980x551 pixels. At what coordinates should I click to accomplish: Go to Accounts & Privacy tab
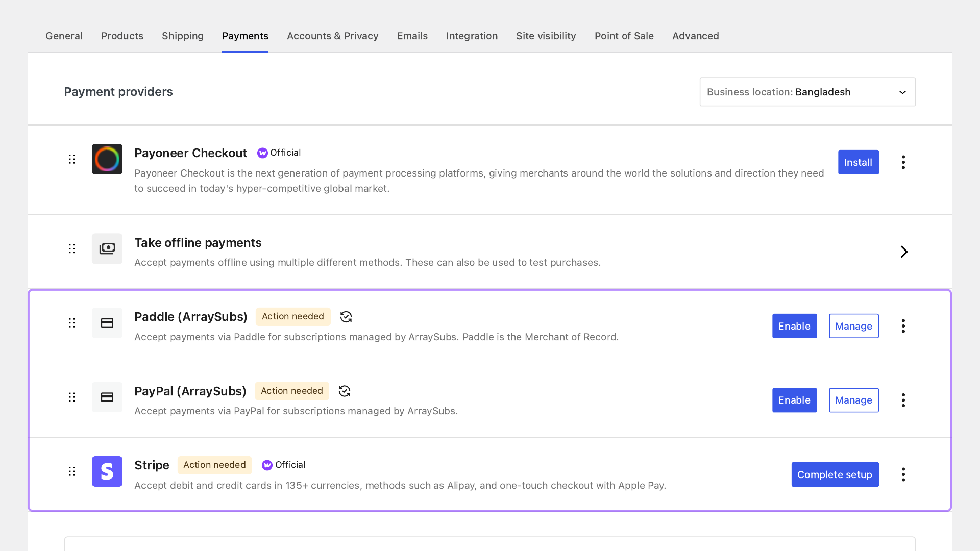[x=333, y=36]
